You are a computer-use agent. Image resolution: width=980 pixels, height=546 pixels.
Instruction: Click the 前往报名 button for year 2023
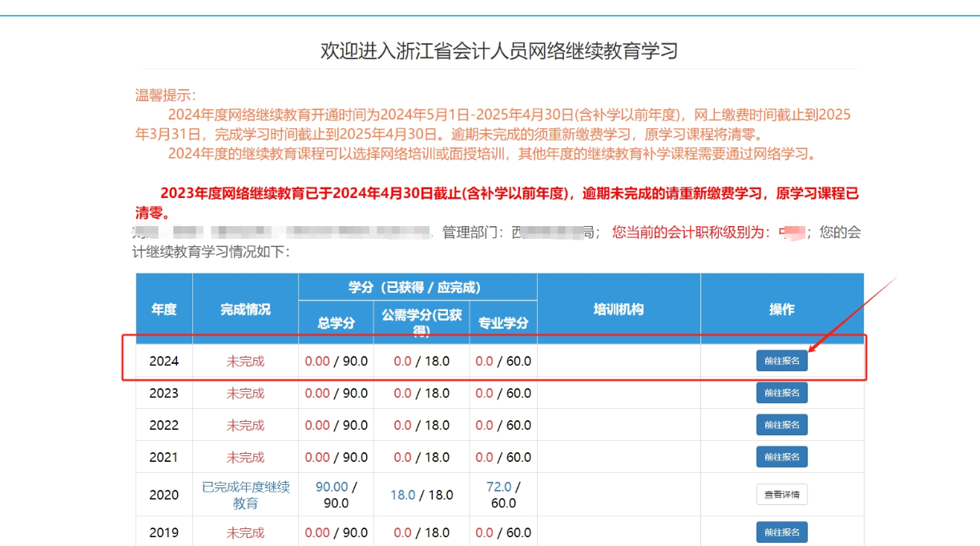[x=781, y=393]
